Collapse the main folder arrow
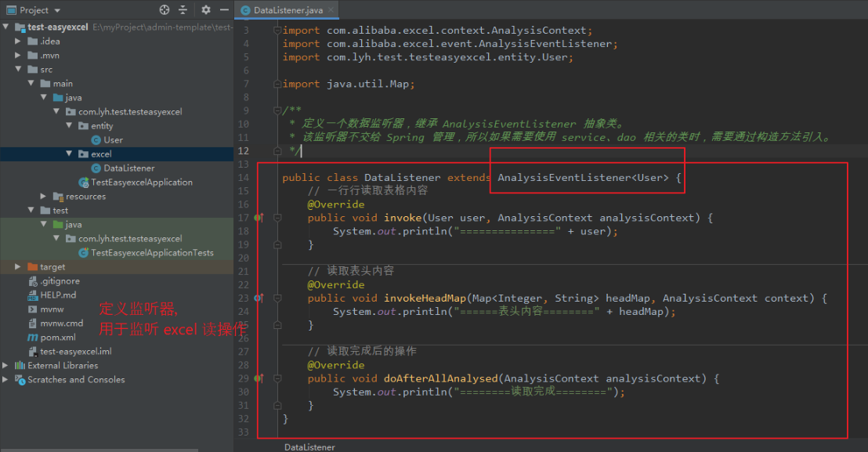868x452 pixels. [x=31, y=83]
